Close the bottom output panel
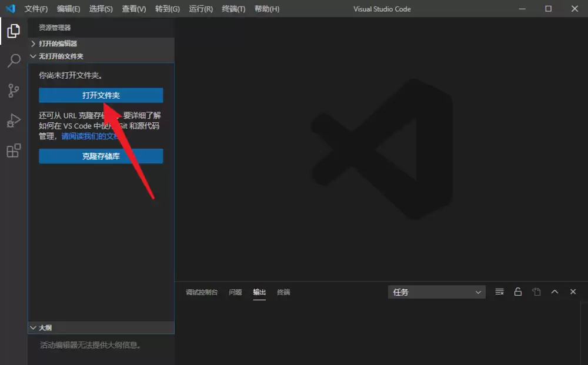Image resolution: width=588 pixels, height=365 pixels. pyautogui.click(x=573, y=292)
